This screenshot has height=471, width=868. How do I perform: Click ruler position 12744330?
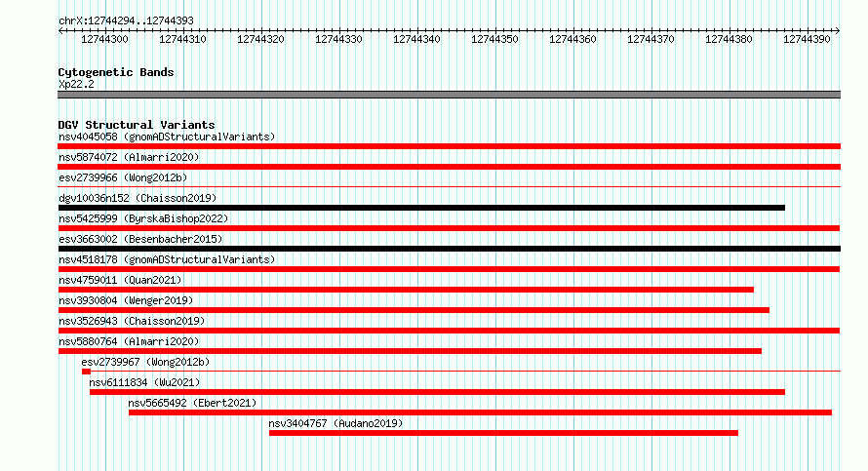(338, 39)
